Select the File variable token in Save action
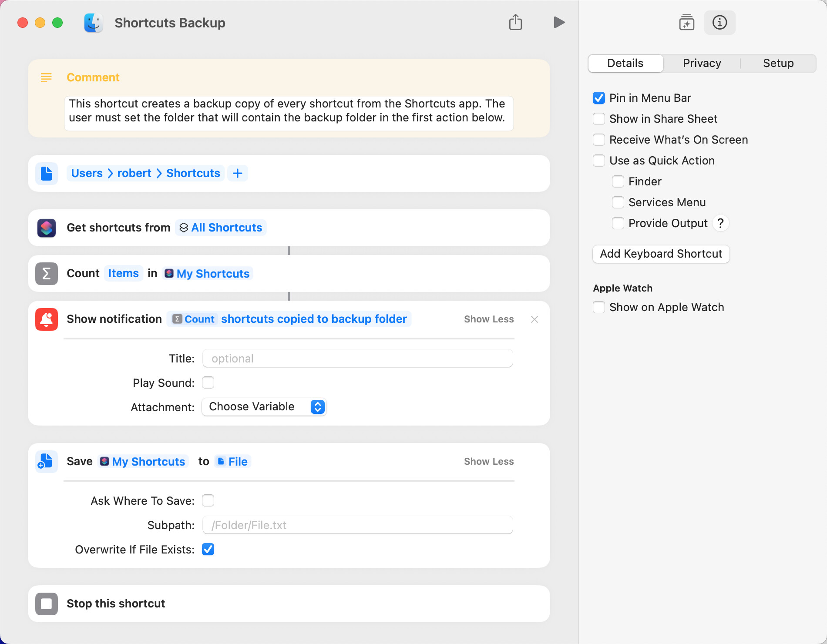Image resolution: width=827 pixels, height=644 pixels. (232, 461)
